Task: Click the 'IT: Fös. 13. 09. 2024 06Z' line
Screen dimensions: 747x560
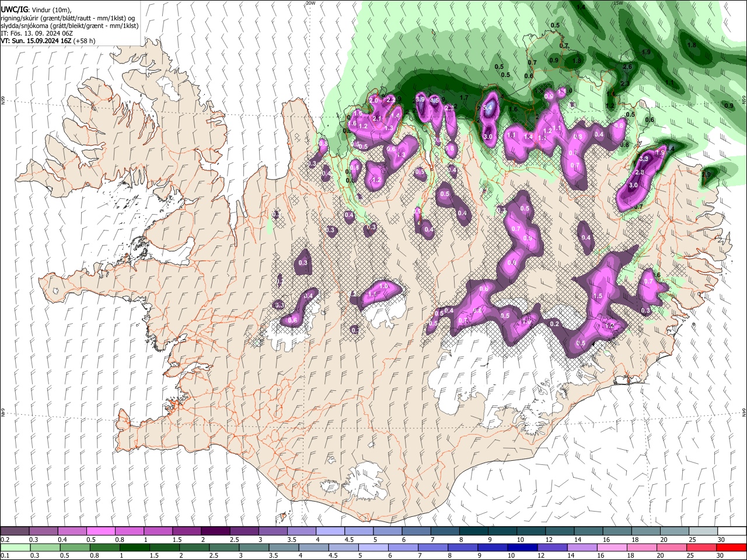Action: pos(37,33)
